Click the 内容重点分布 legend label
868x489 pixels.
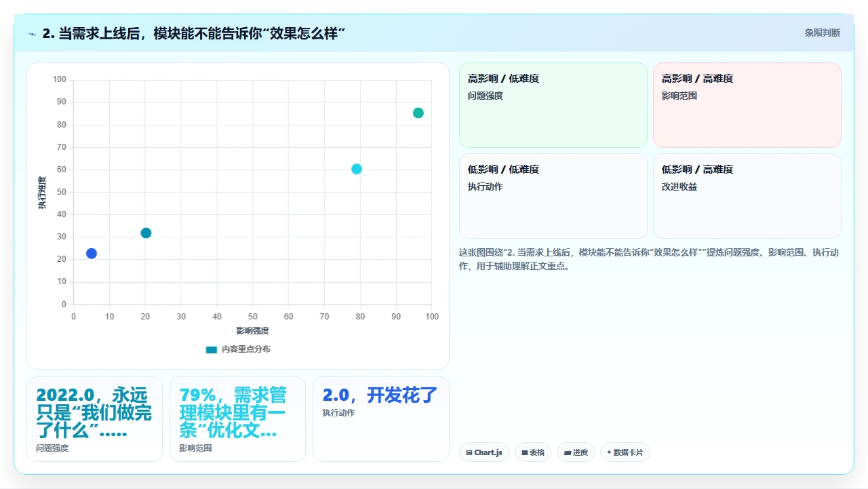tap(245, 349)
